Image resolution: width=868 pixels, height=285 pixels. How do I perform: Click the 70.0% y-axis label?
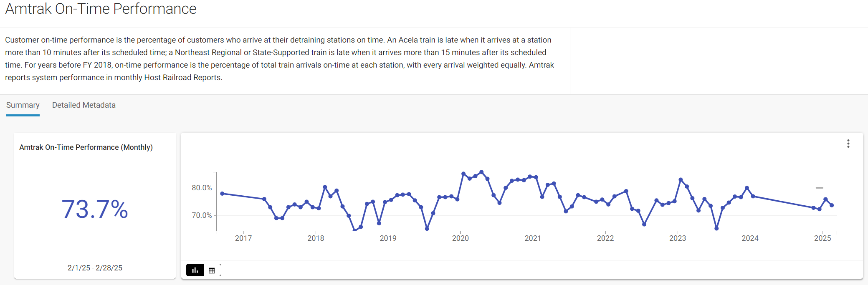tap(202, 215)
